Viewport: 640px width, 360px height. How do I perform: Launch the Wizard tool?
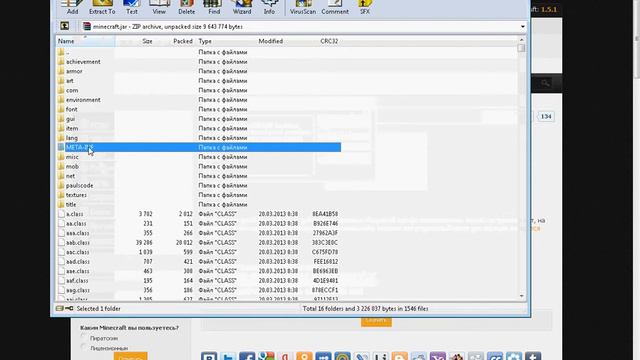pyautogui.click(x=242, y=7)
